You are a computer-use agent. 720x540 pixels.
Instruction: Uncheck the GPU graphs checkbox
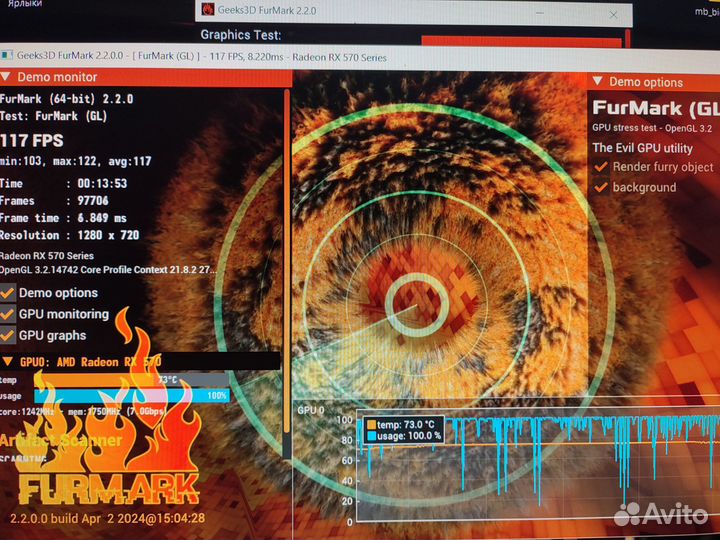7,336
